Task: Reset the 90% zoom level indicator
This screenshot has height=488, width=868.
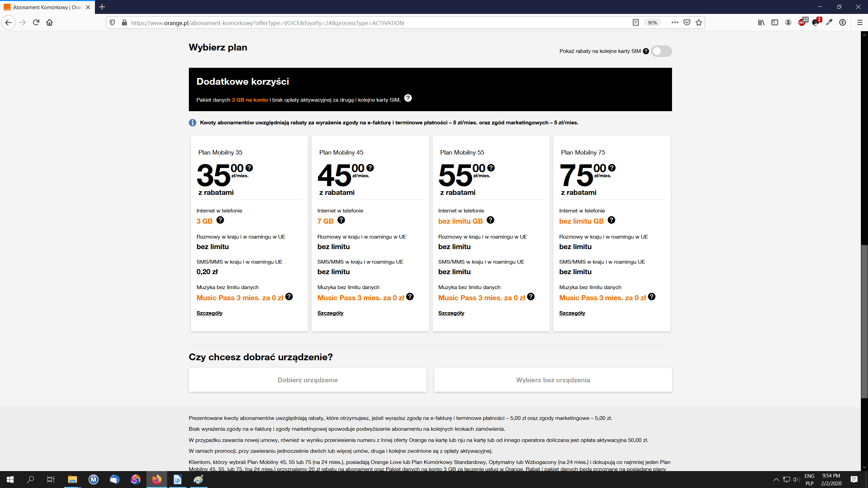Action: click(652, 23)
